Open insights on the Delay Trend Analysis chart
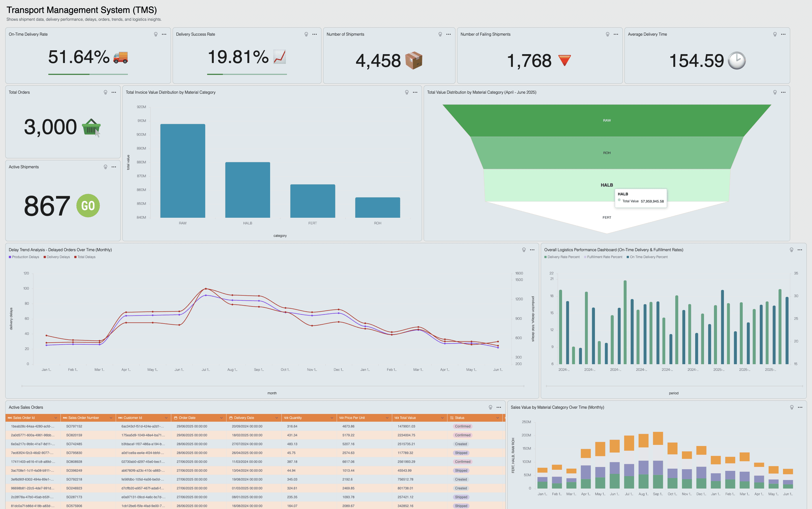Image resolution: width=812 pixels, height=509 pixels. tap(523, 250)
